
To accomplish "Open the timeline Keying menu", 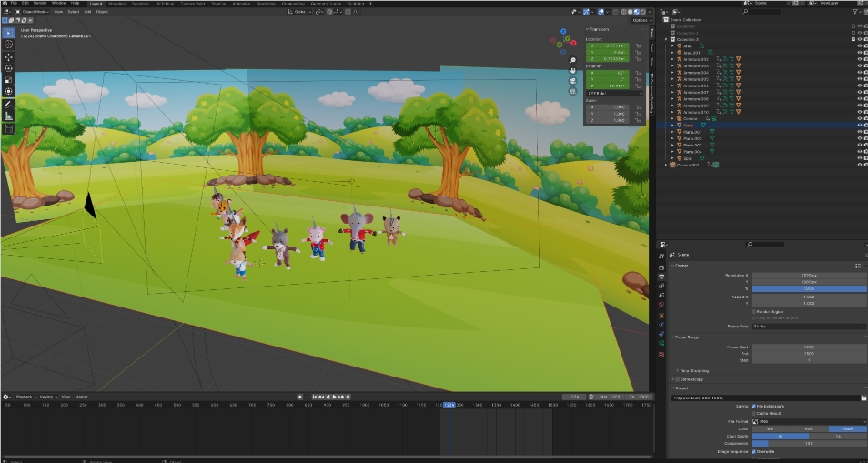I will click(47, 397).
